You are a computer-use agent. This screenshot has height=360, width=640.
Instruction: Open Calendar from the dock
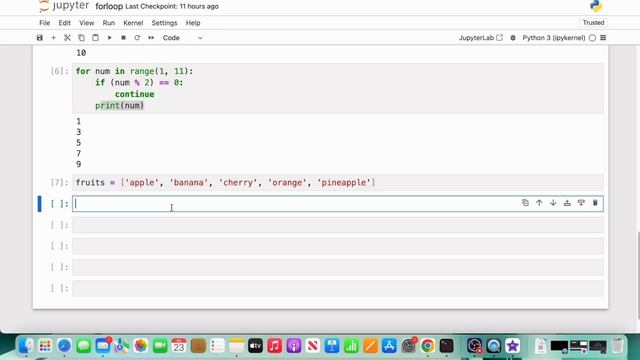[179, 346]
